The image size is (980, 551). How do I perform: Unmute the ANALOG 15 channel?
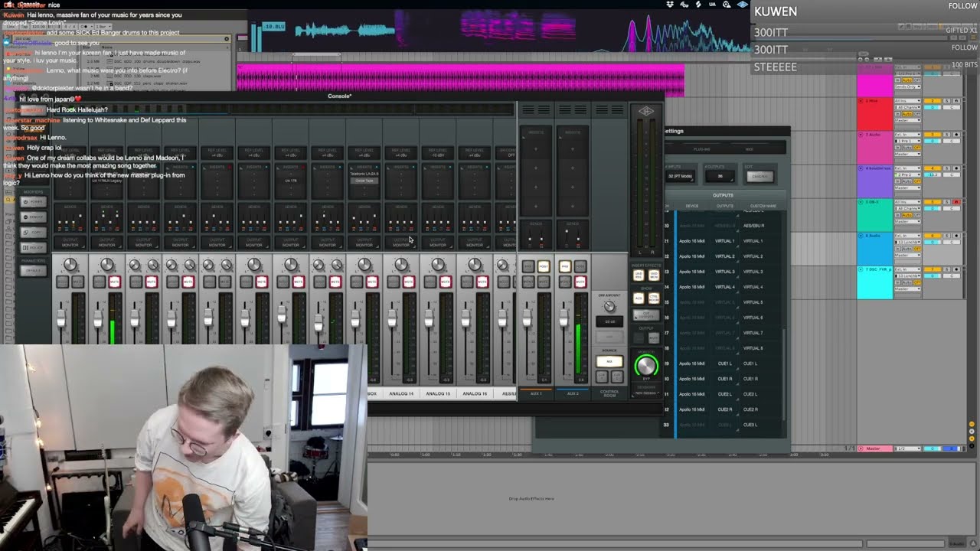point(445,282)
